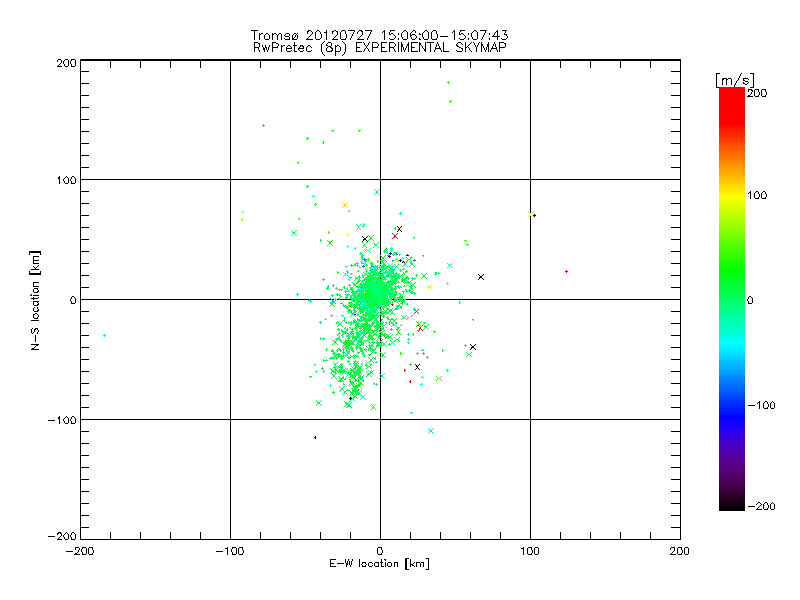Click the black dot below the -100 gridline
800x600 pixels.
click(315, 437)
